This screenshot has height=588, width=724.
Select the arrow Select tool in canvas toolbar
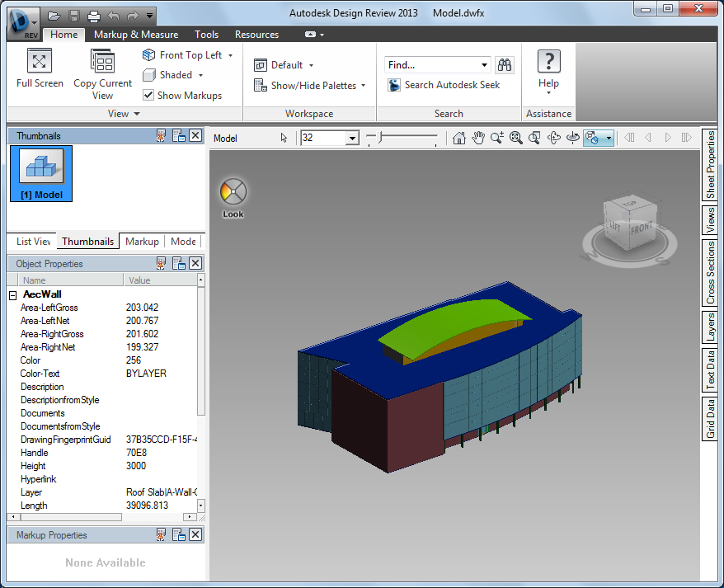284,138
